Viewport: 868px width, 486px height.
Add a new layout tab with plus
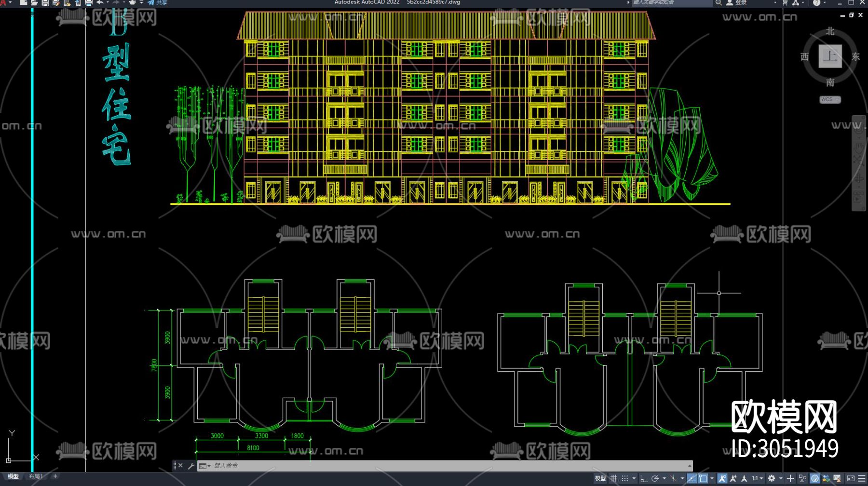click(55, 476)
